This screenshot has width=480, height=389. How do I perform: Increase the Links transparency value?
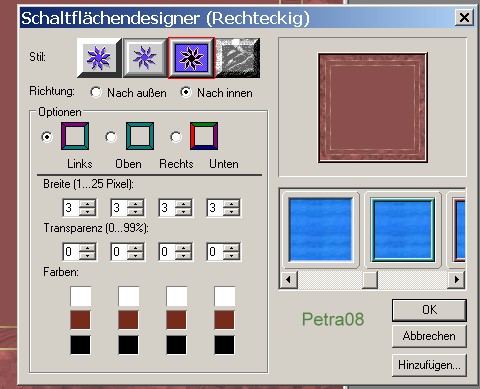tap(88, 248)
